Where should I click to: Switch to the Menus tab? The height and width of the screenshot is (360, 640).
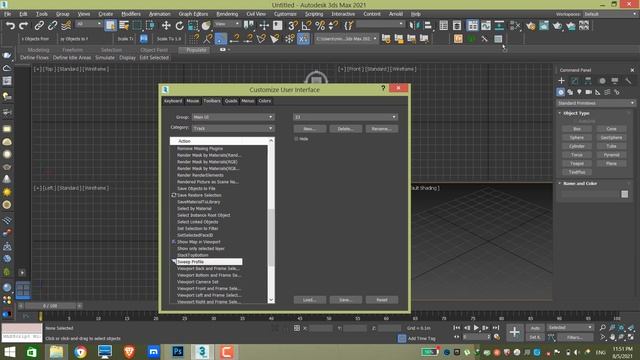(x=247, y=101)
